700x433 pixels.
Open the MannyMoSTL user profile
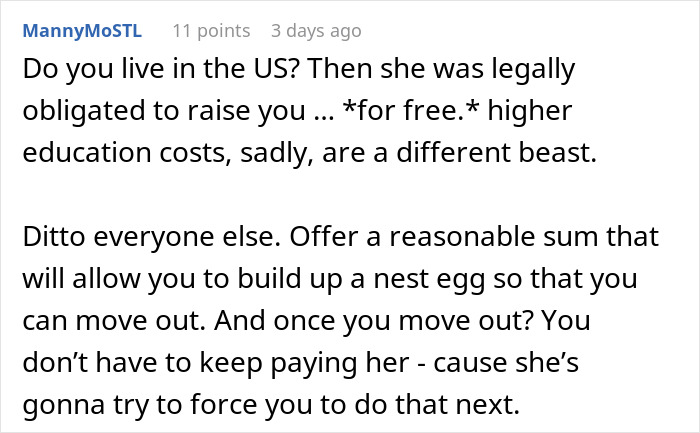[x=81, y=31]
